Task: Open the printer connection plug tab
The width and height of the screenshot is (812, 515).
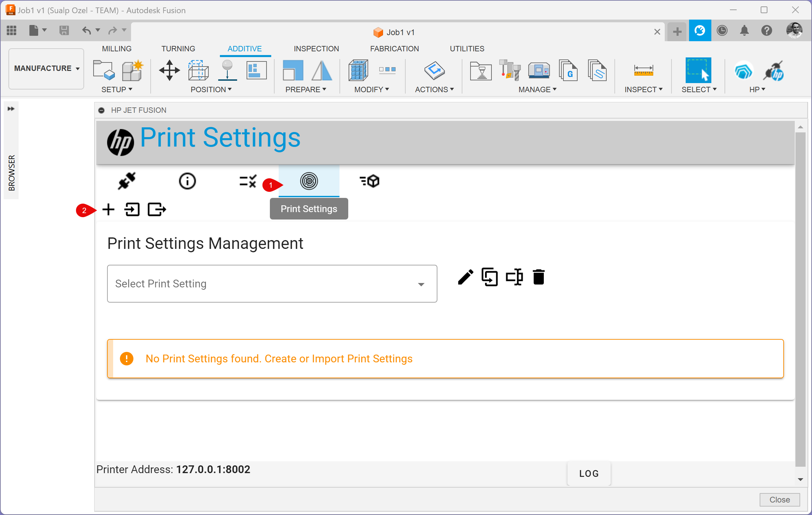Action: coord(127,181)
